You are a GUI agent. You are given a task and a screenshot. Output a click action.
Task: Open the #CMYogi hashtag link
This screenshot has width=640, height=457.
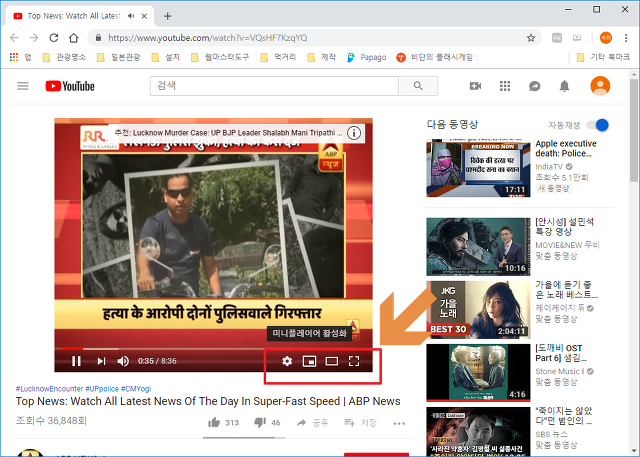coord(136,389)
